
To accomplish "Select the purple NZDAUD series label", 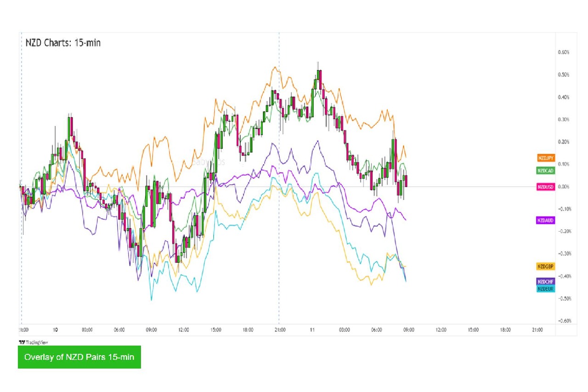I will tap(546, 221).
